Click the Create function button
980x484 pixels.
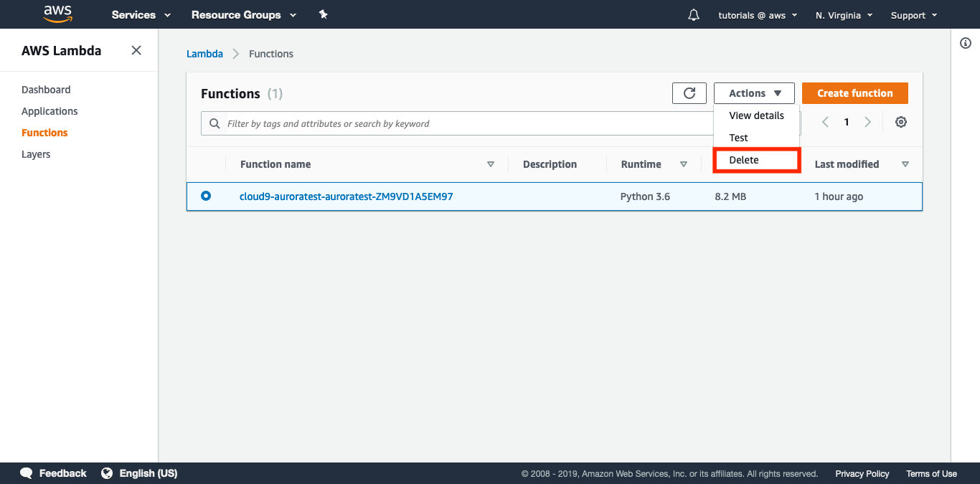(854, 93)
